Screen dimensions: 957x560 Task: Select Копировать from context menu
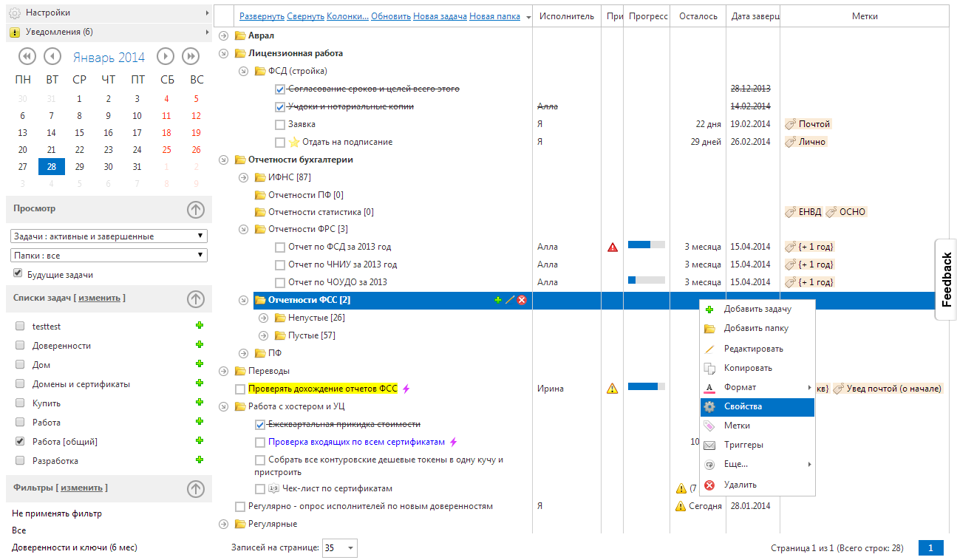757,368
